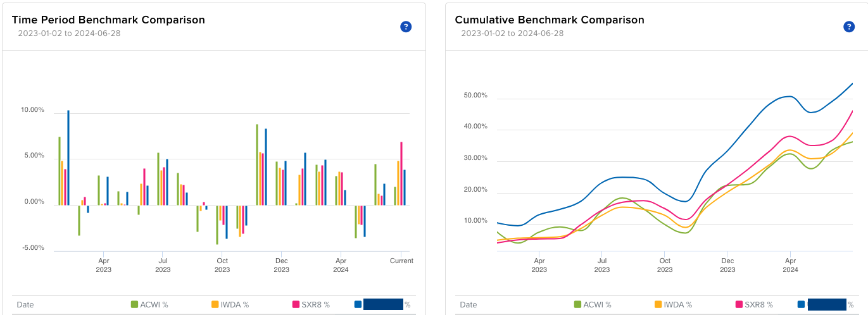Viewport: 868px width, 315px height.
Task: Click '30.00%' on Cumulative y-axis
Action: [x=475, y=158]
